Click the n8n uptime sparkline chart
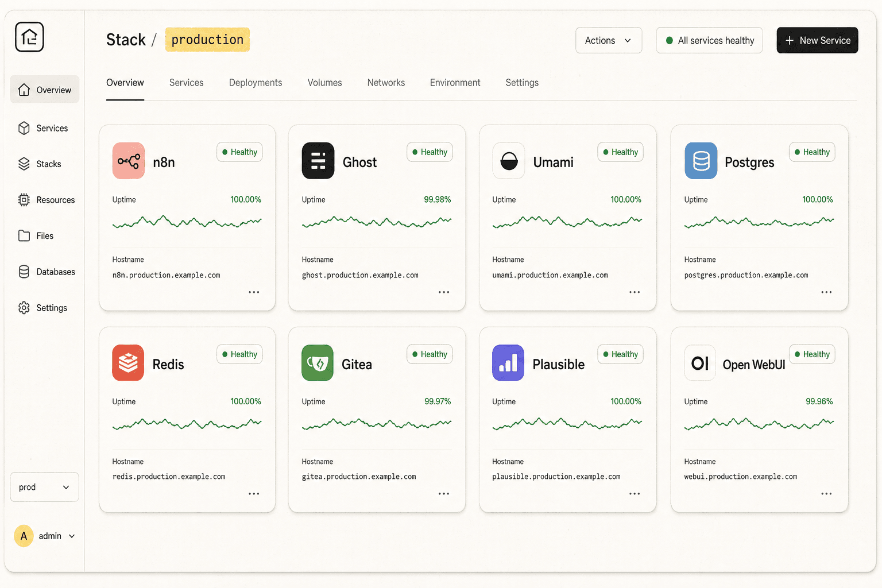882x588 pixels. [x=187, y=222]
